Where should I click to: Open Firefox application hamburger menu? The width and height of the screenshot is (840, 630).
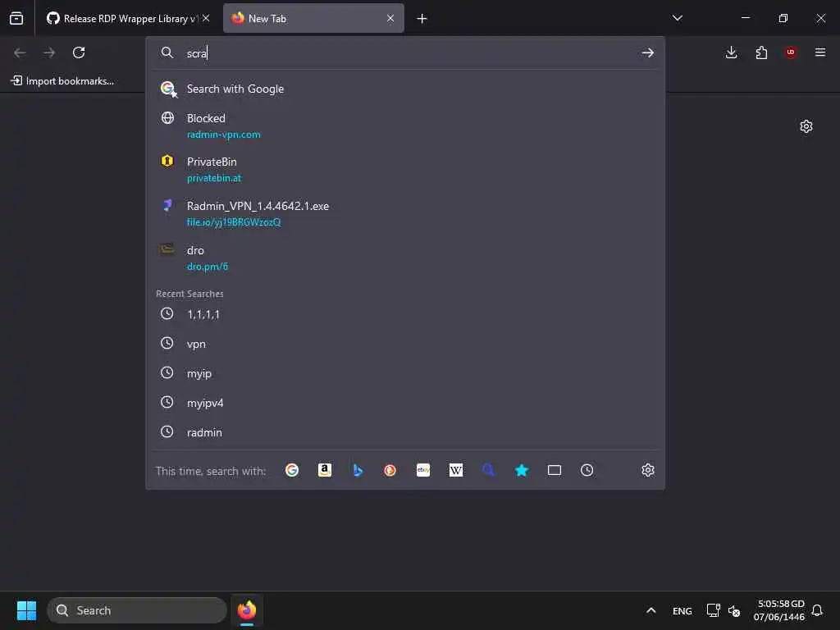820,52
